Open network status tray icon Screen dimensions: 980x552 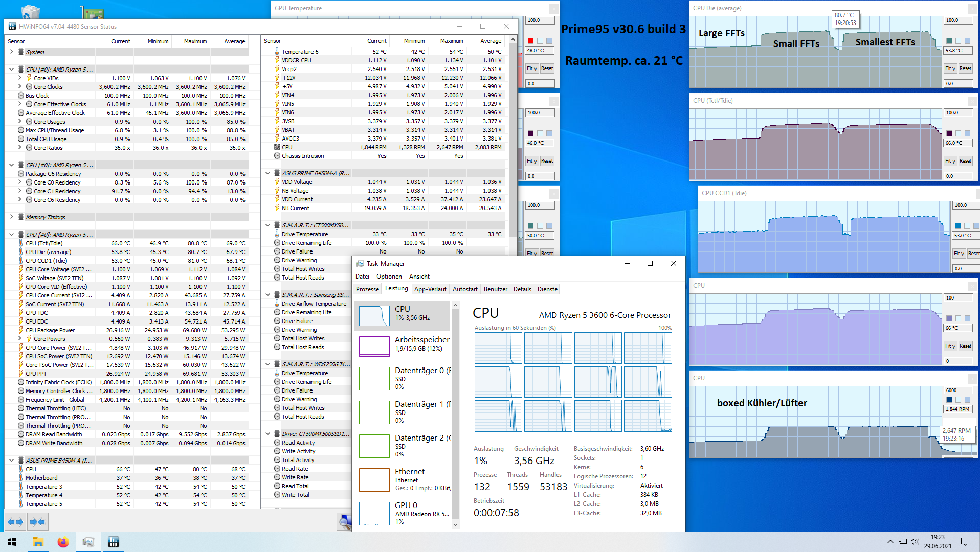[903, 542]
